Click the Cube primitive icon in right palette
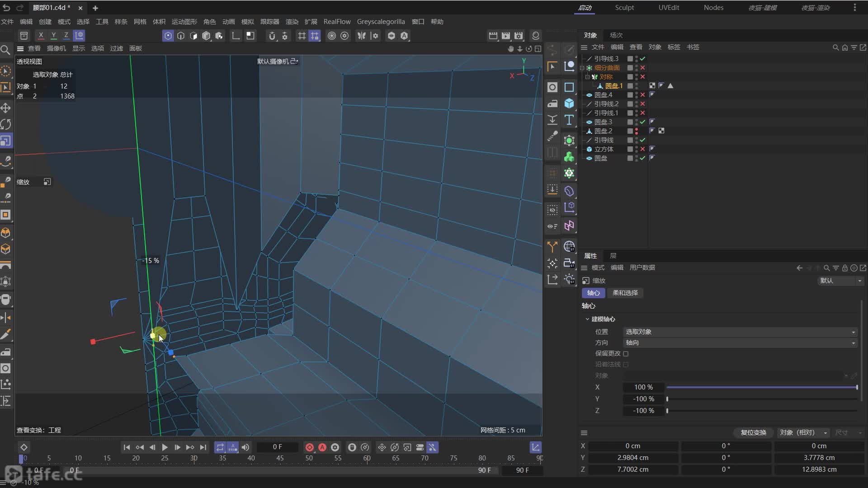 (x=569, y=103)
